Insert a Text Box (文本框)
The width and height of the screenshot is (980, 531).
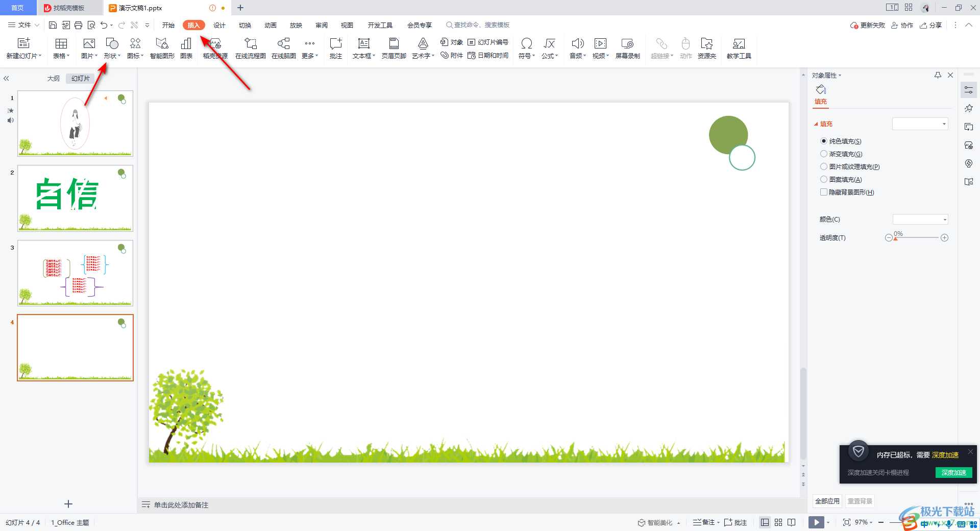(364, 49)
